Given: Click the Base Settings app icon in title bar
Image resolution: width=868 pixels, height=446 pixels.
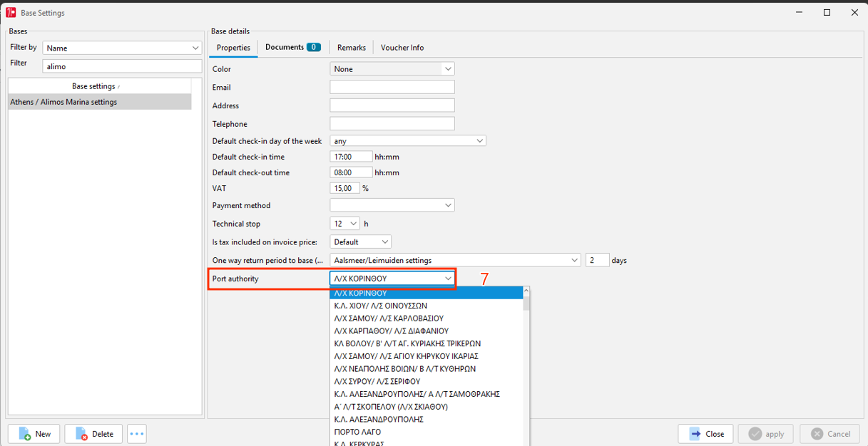Looking at the screenshot, I should [x=11, y=13].
